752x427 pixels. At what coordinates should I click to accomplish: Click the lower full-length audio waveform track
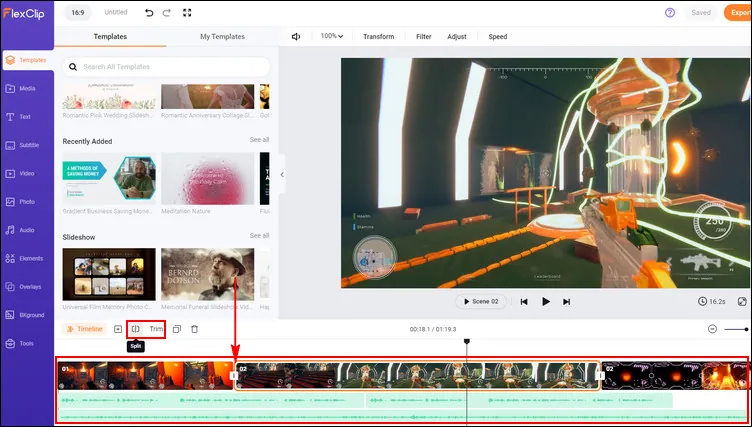click(402, 417)
